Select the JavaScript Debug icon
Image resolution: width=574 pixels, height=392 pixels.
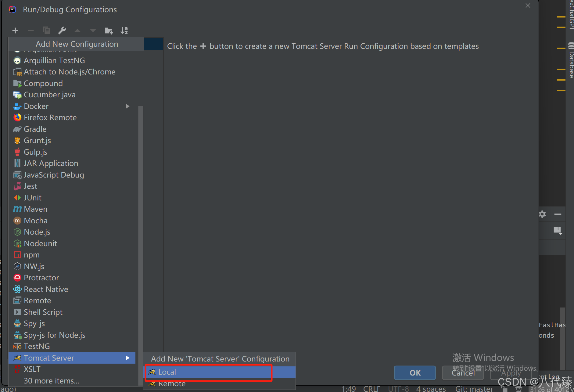click(17, 175)
